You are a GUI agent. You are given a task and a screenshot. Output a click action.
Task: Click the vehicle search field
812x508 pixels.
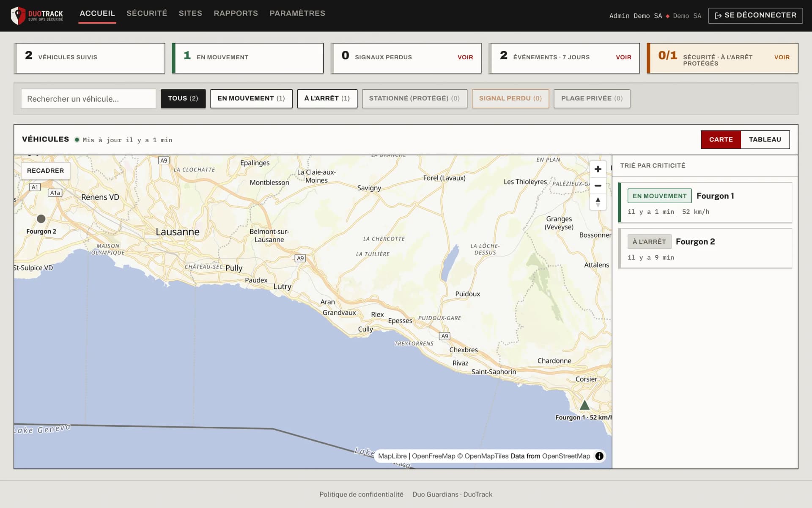pyautogui.click(x=88, y=99)
